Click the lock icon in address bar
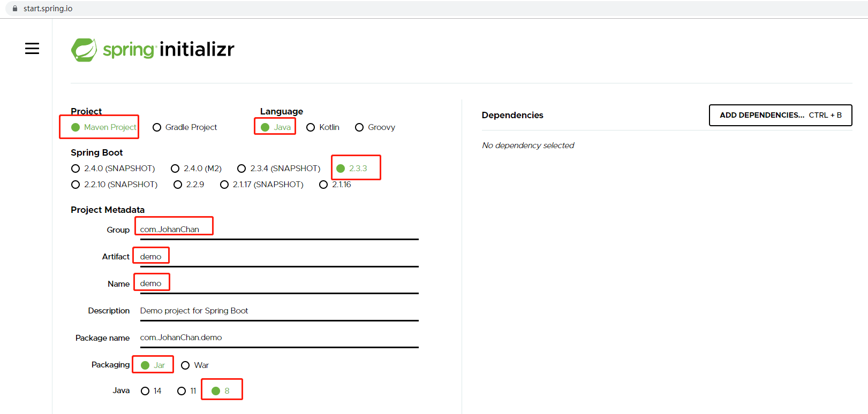868x414 pixels. [15, 9]
